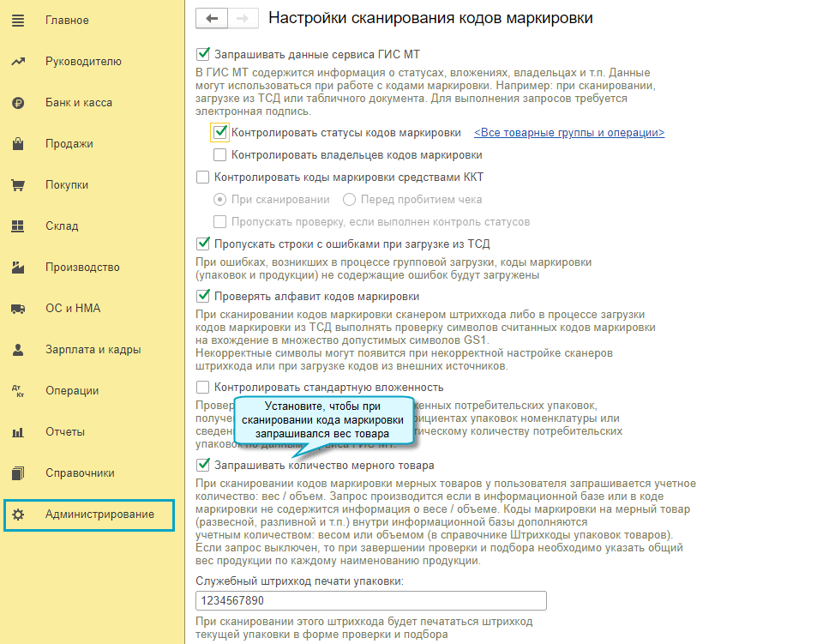Click the person icon for Зарплата и кадры
This screenshot has height=644, width=829.
[18, 350]
